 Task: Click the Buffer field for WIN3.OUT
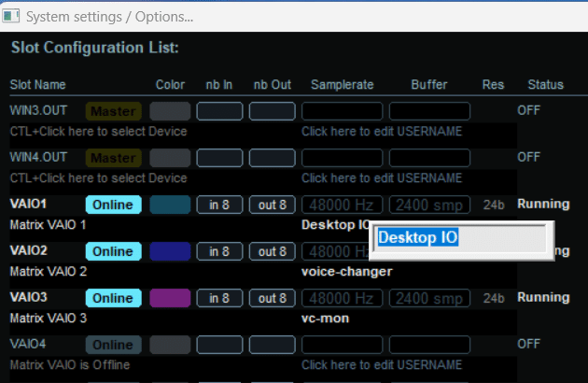pos(429,111)
